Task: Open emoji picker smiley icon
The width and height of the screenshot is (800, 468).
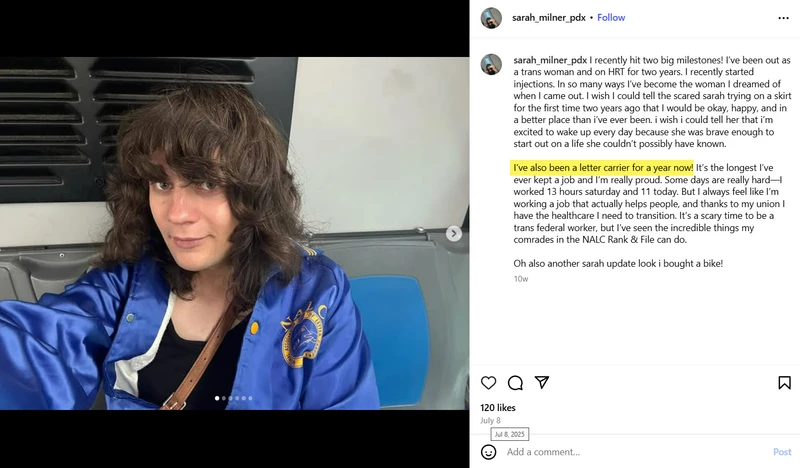Action: click(x=489, y=452)
